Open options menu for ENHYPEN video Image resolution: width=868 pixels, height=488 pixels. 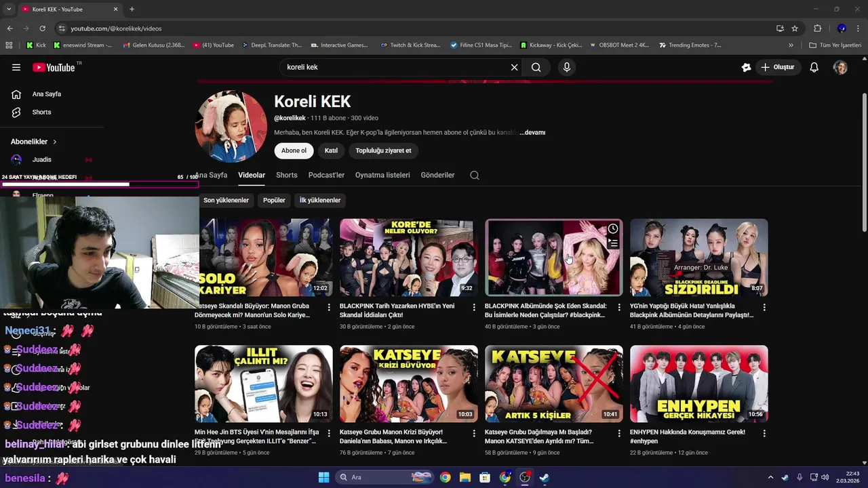point(764,433)
